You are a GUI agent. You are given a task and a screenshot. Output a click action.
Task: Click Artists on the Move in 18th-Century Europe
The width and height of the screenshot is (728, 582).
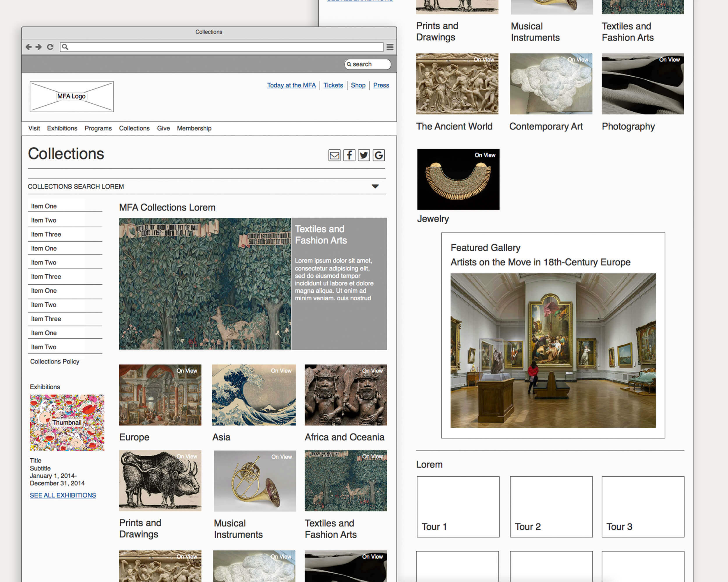coord(540,262)
